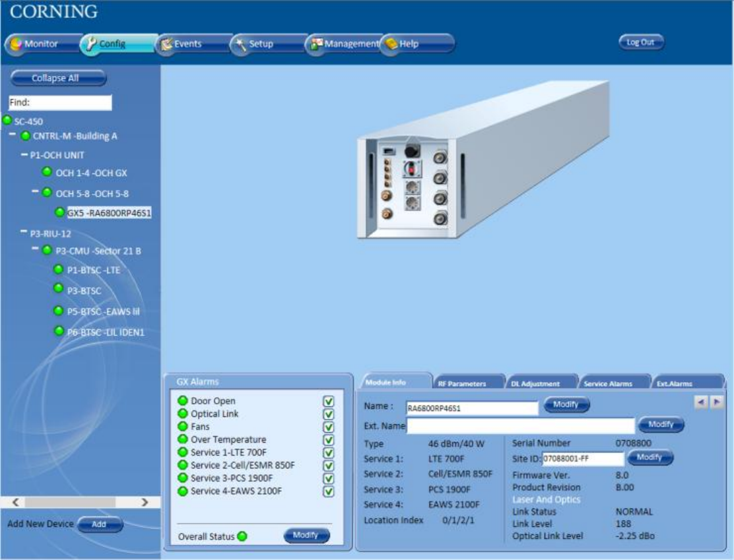Viewport: 734px width, 560px height.
Task: Toggle Service 2-Cell/ESMR 850F alarm checkbox
Action: coord(329,466)
